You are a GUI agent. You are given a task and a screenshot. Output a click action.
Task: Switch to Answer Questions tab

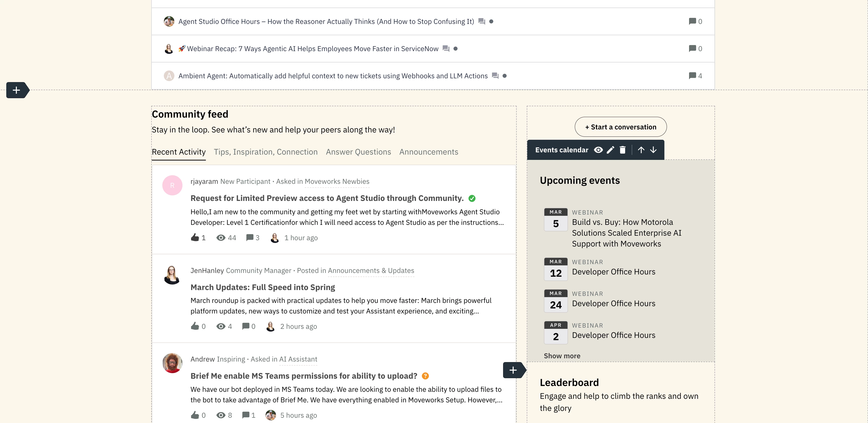tap(358, 152)
